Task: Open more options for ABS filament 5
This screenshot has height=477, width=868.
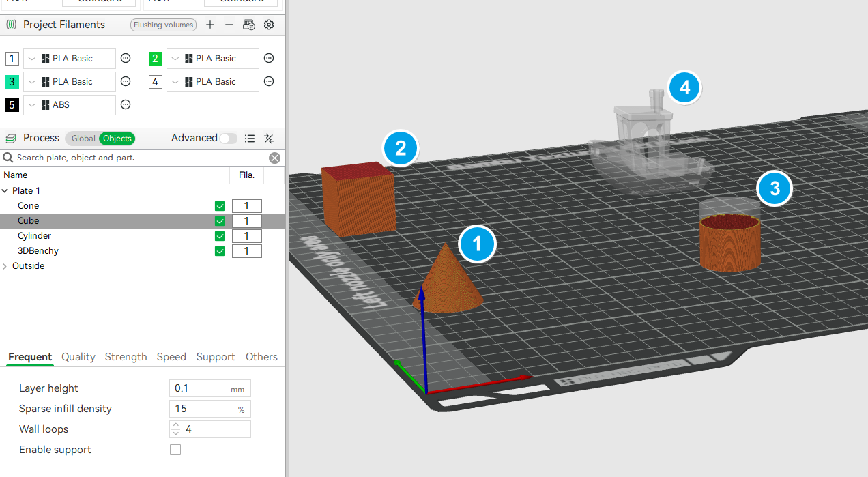Action: click(126, 105)
